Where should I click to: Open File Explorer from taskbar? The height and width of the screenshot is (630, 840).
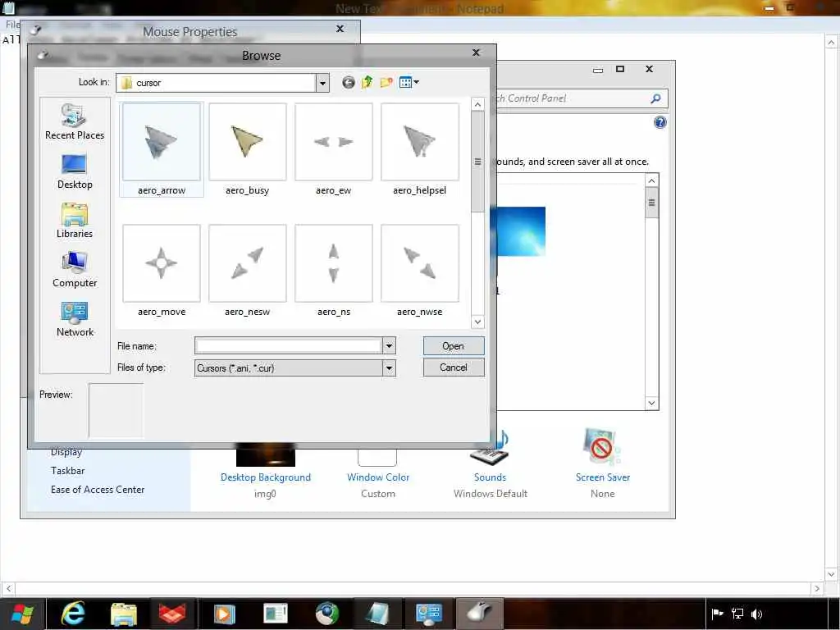pyautogui.click(x=124, y=614)
